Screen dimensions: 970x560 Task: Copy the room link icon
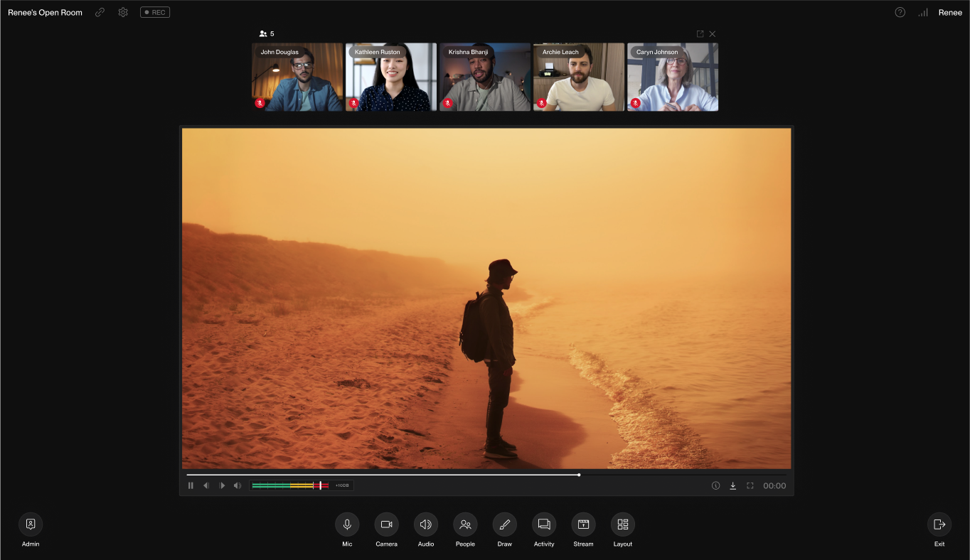pos(100,12)
